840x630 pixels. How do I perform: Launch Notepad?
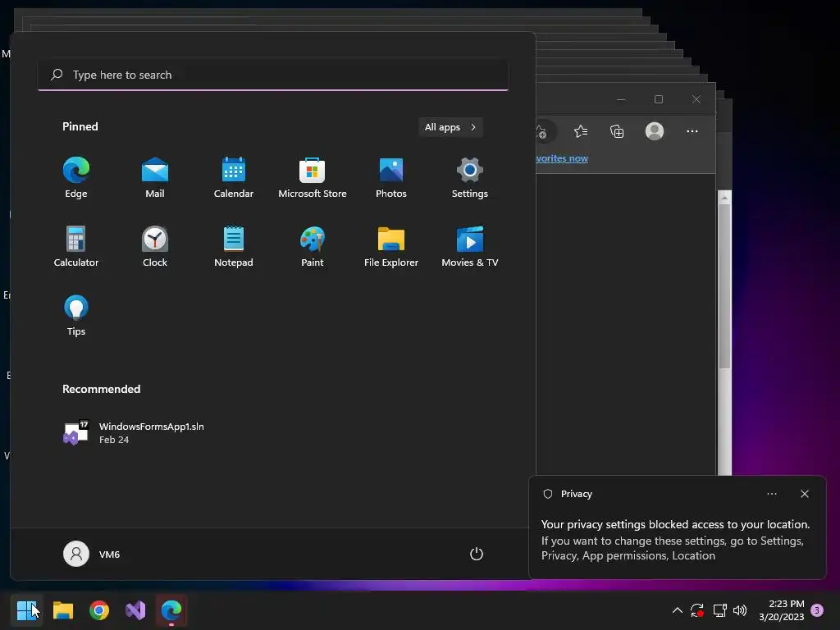click(x=234, y=246)
